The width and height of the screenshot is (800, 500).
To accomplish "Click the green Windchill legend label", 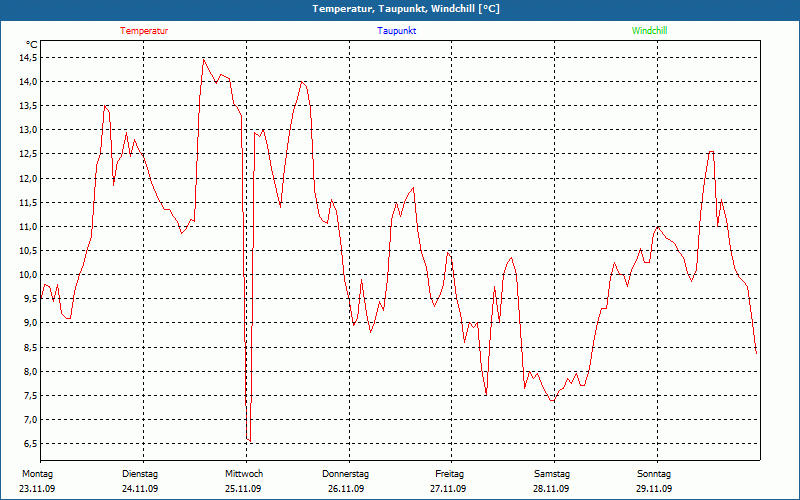I will tap(649, 31).
